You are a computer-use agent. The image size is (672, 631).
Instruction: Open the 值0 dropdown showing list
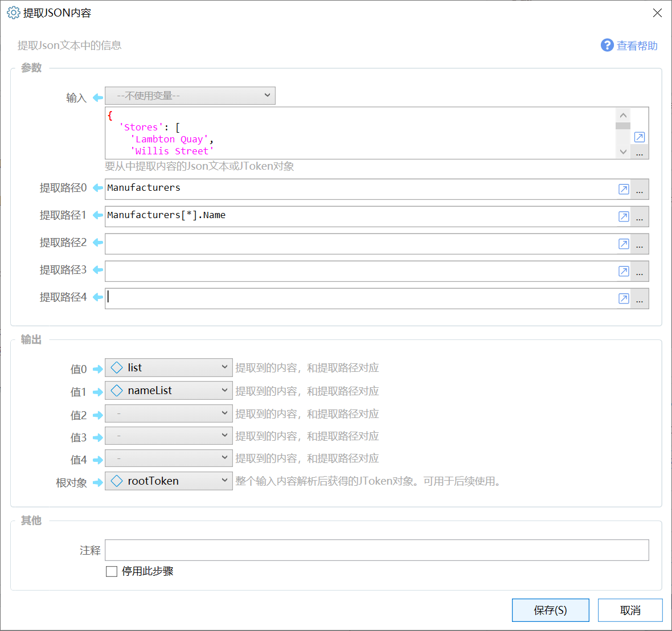pos(169,367)
